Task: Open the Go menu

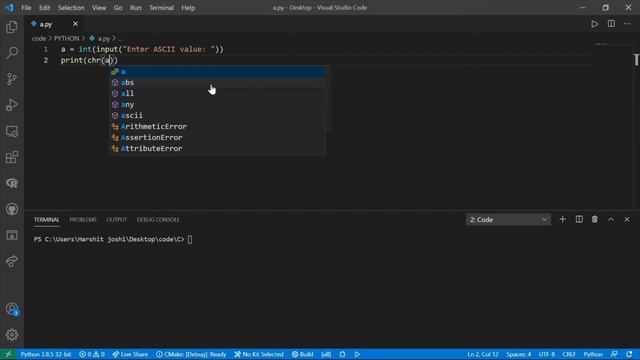Action: click(x=118, y=8)
